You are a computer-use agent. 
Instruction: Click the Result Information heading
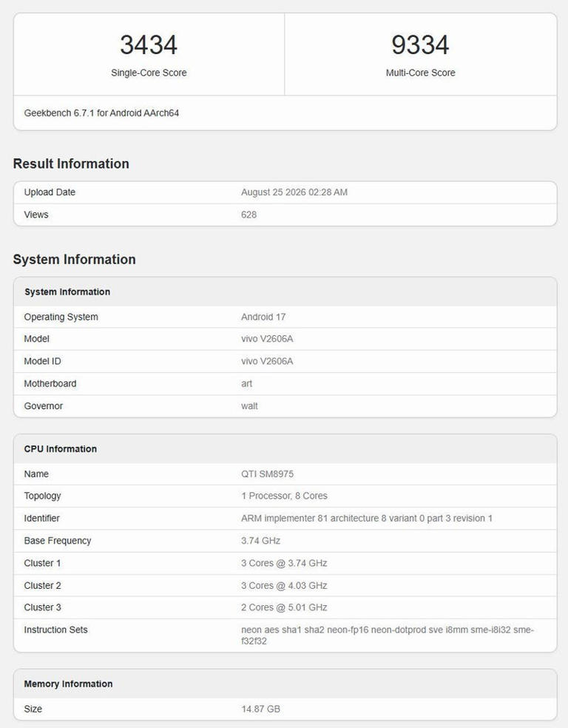click(71, 164)
